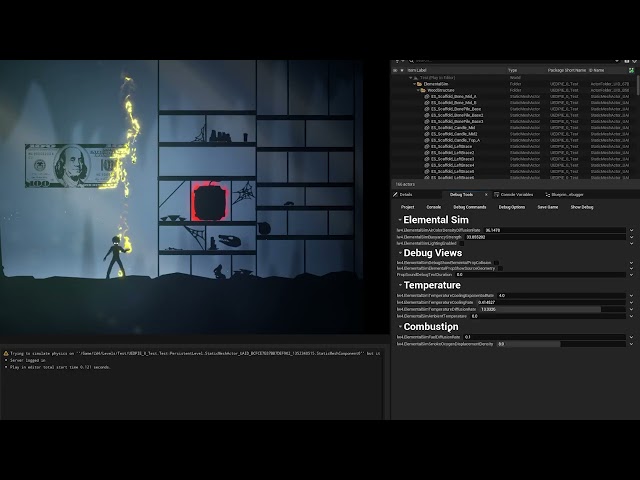Select the ES_Scaffold_Candle_Mid2 row label

[454, 134]
